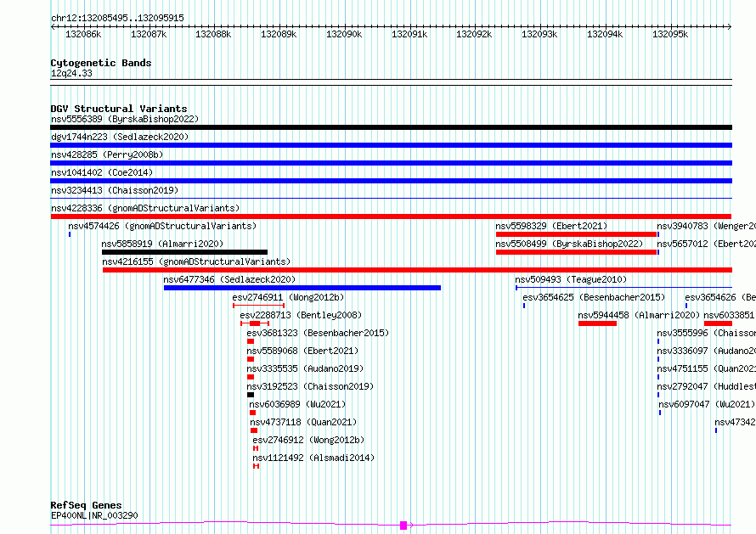Open nsv3234413 (Chaisson2019) variant label
The image size is (756, 534).
point(115,190)
